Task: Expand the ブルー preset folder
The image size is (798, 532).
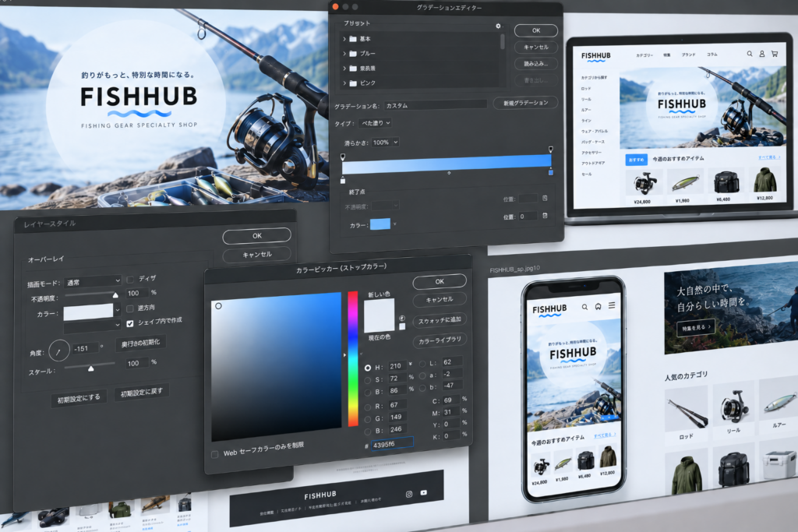Action: click(x=344, y=54)
